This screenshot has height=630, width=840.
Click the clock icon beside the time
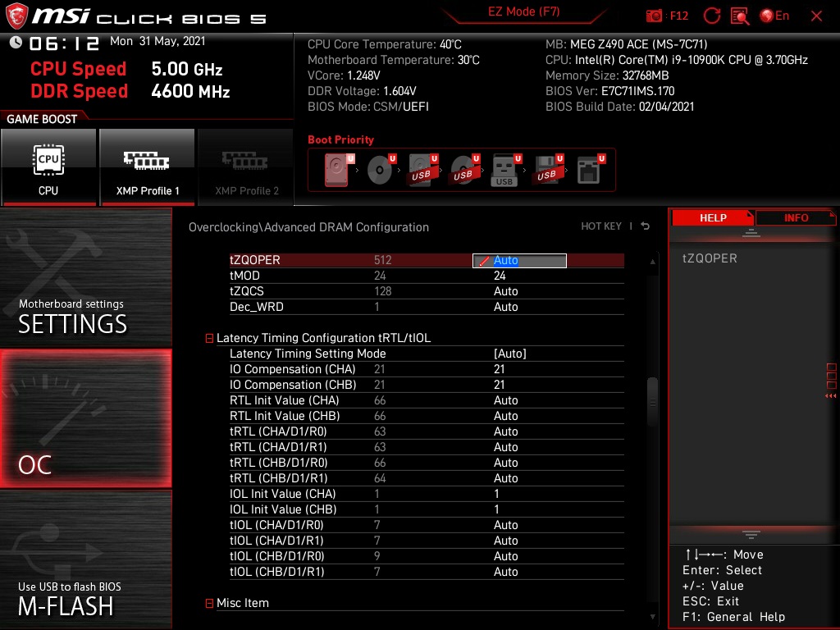(16, 42)
